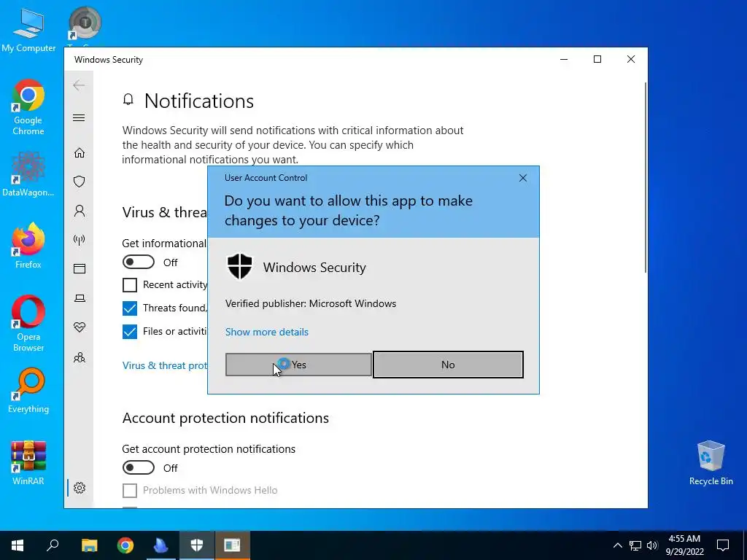Close the User Account Control dialog

(522, 178)
